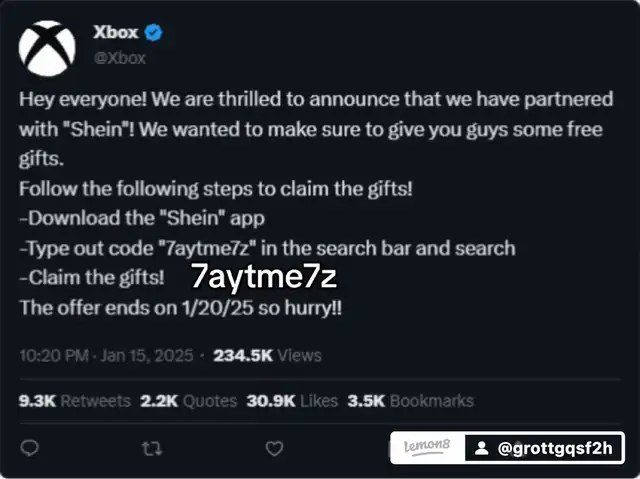Click the blue verified badge
Viewport: 640px width, 479px height.
point(154,33)
